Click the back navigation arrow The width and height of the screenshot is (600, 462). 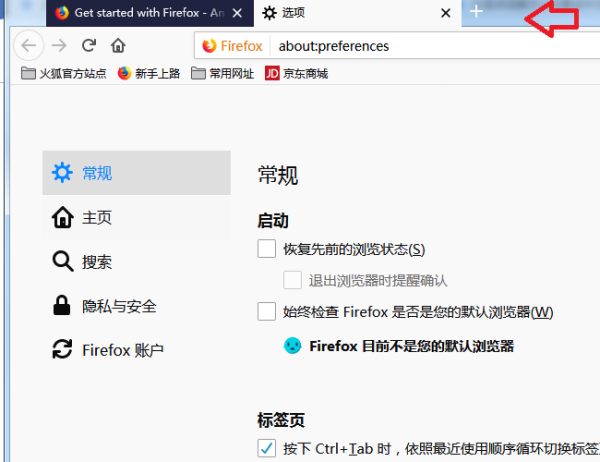(x=29, y=46)
